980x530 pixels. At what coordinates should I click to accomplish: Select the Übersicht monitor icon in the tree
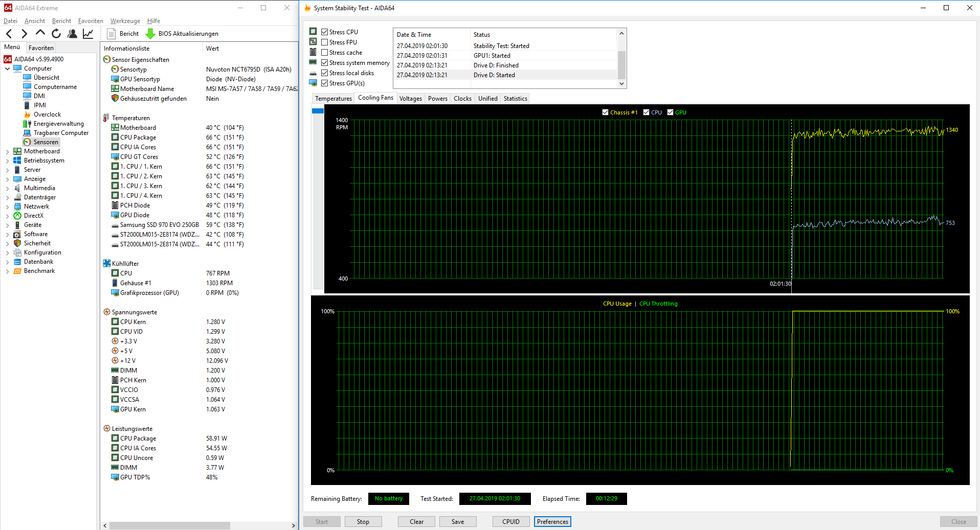(x=27, y=78)
